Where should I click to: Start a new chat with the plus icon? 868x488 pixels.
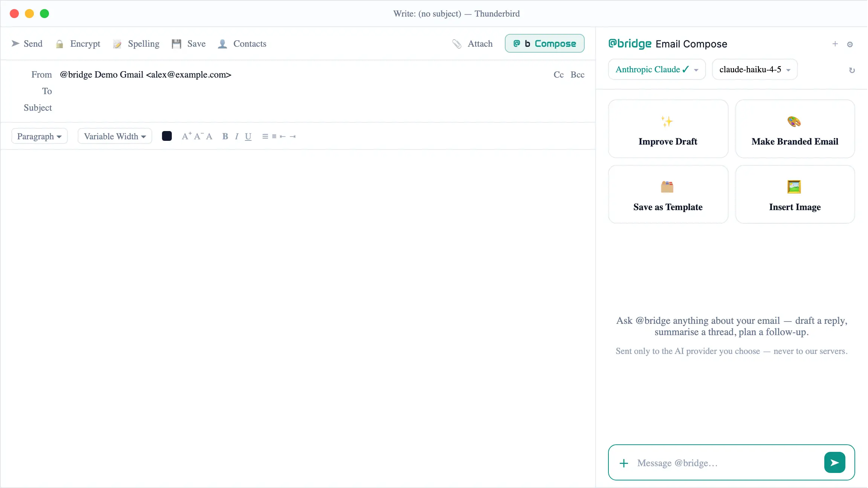tap(835, 44)
